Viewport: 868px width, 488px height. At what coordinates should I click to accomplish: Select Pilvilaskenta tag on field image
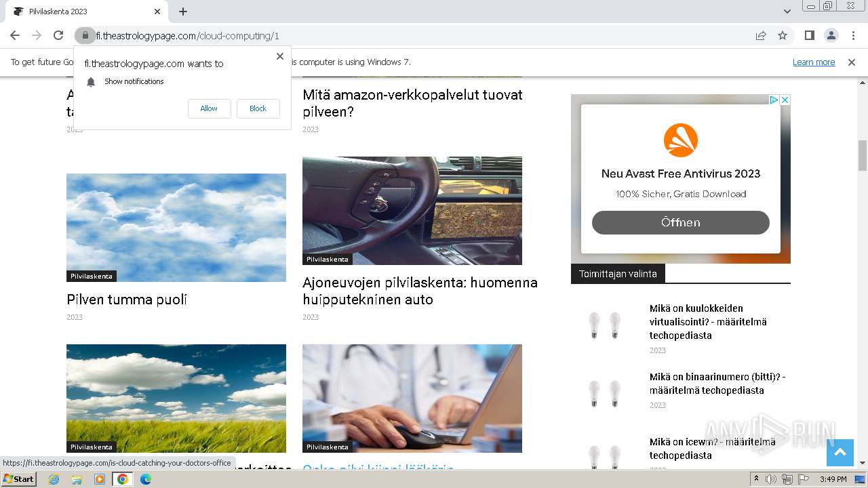(92, 447)
